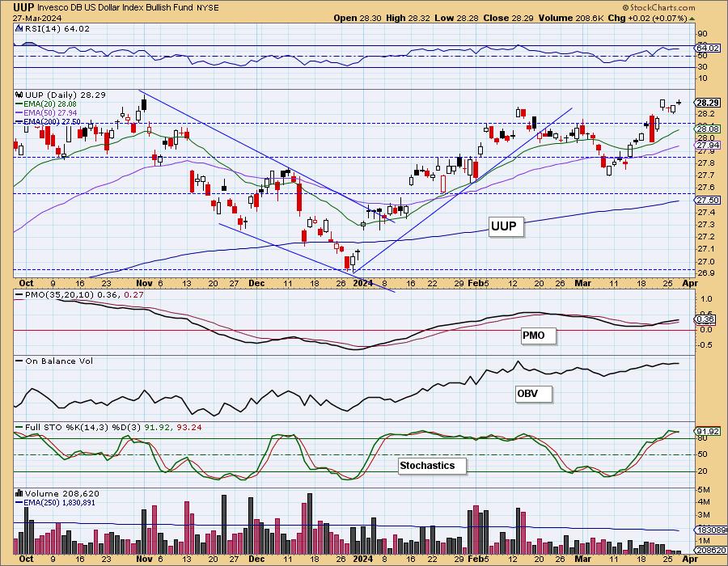Viewport: 728px width, 566px height.
Task: Click the Nov label on price panel date axis
Action: pyautogui.click(x=145, y=283)
